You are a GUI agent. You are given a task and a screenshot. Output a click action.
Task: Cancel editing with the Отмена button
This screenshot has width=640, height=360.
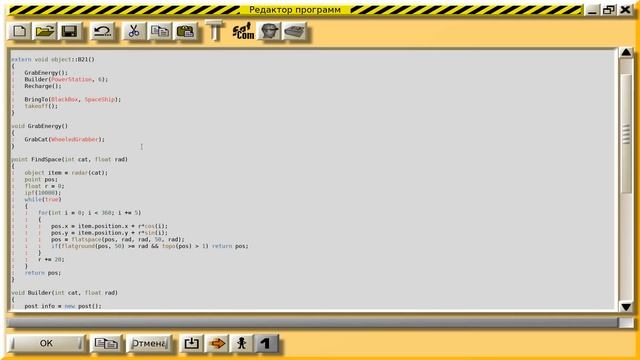pyautogui.click(x=149, y=343)
